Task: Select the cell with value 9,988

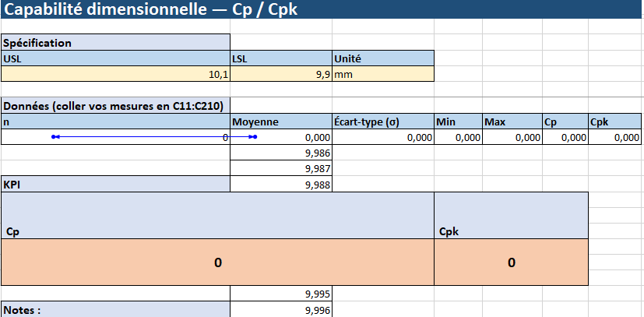Action: (x=280, y=185)
